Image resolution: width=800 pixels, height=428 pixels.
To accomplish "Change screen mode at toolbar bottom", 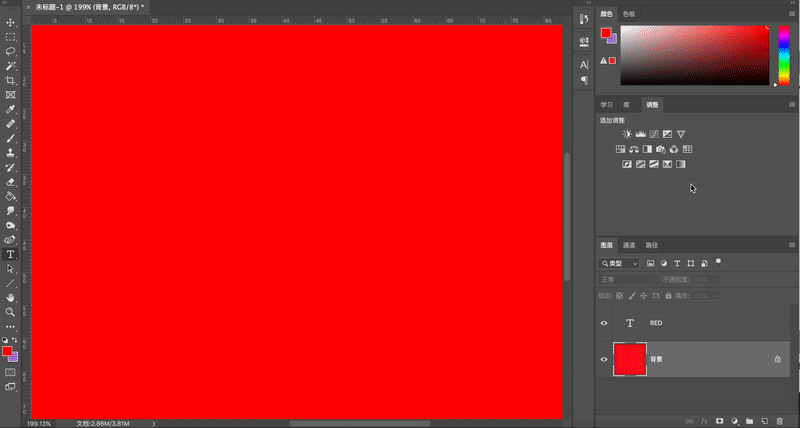I will pyautogui.click(x=10, y=387).
